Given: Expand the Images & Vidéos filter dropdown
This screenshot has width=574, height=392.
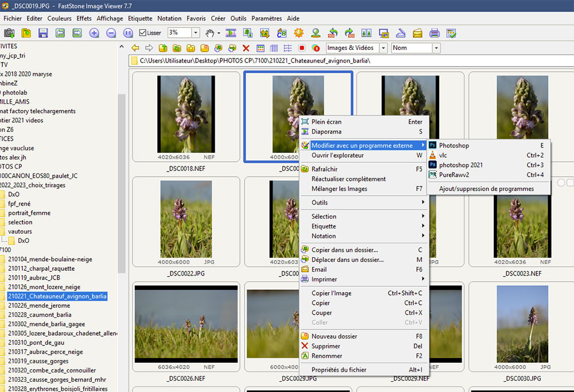Looking at the screenshot, I should click(x=383, y=48).
